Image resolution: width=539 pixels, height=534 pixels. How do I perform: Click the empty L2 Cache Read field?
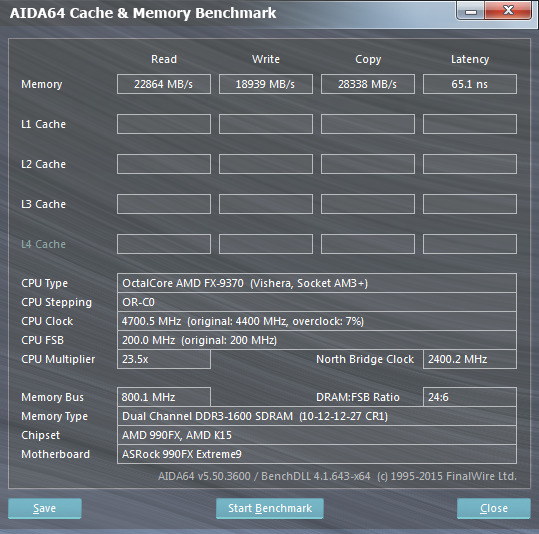[x=164, y=164]
